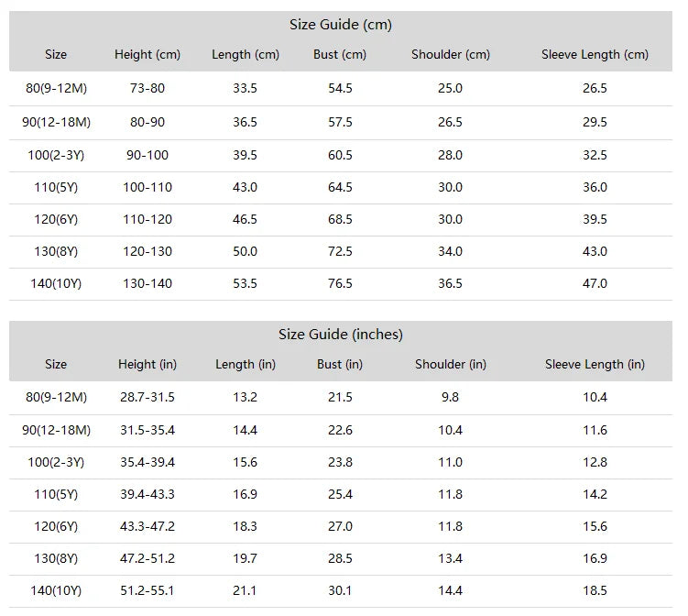Click the Bust (in) column header
The image size is (688, 616).
coord(340,365)
